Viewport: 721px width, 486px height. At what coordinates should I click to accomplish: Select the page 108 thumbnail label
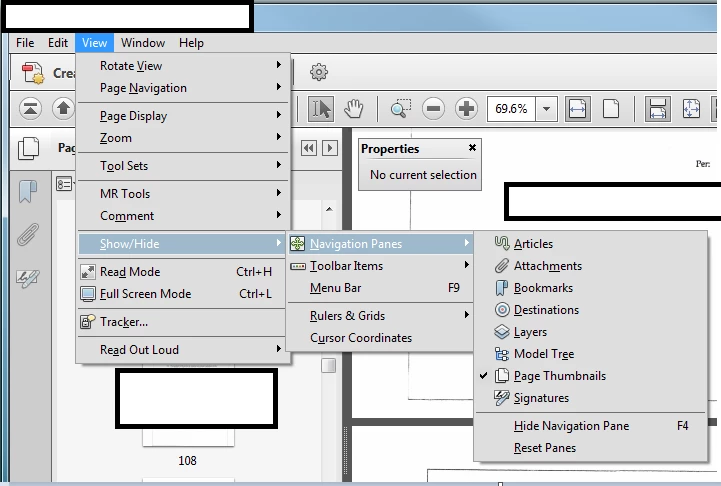[x=188, y=461]
